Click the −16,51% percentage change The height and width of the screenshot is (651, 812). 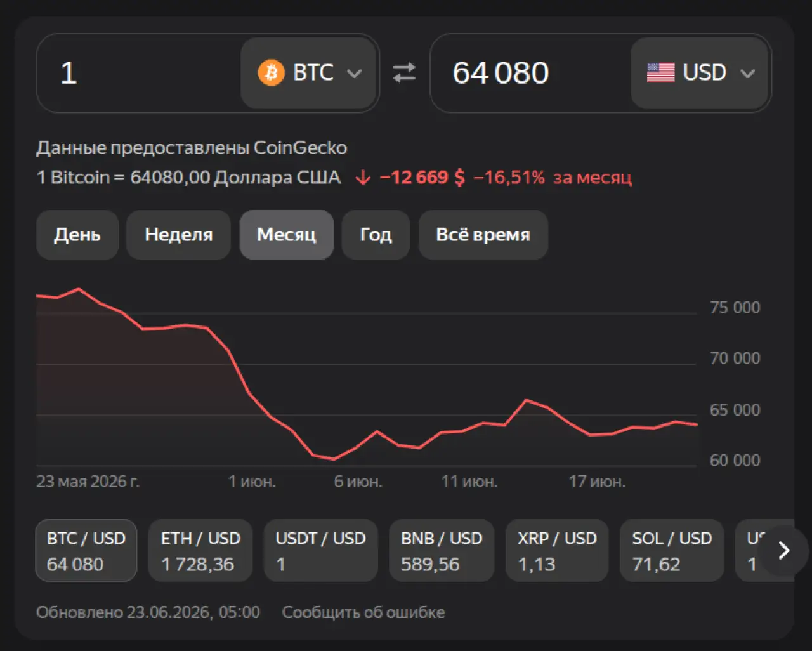(x=509, y=177)
